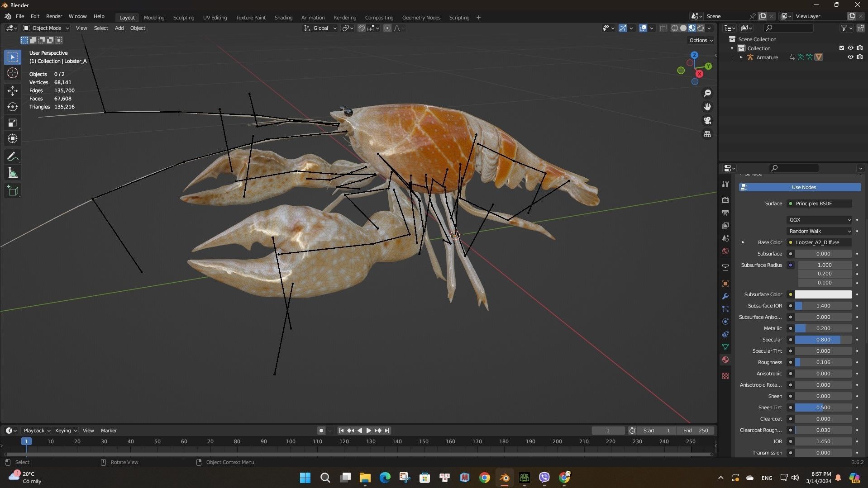Jump to the timeline start frame
868x488 pixels.
tap(341, 431)
